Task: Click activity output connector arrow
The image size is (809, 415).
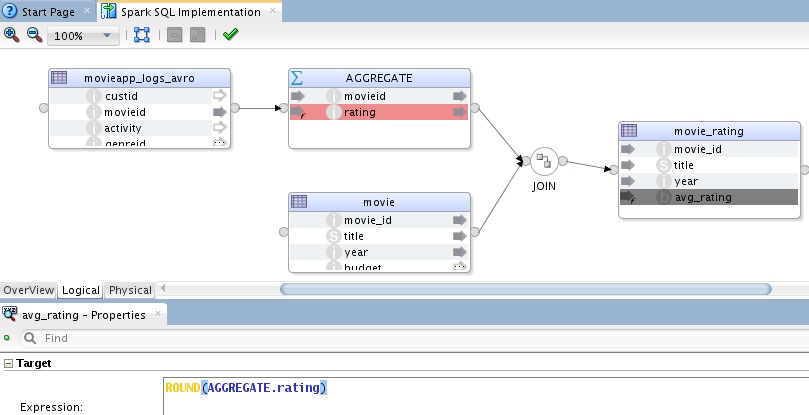Action: click(220, 127)
